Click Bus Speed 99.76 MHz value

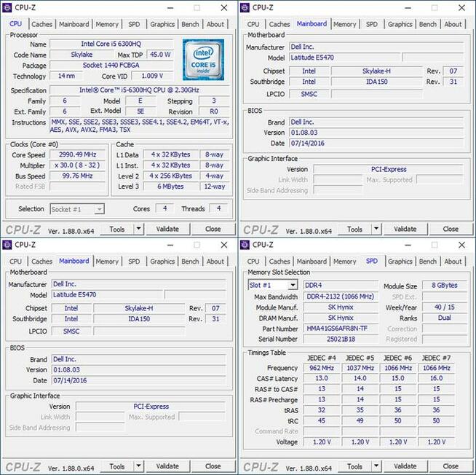click(x=77, y=176)
